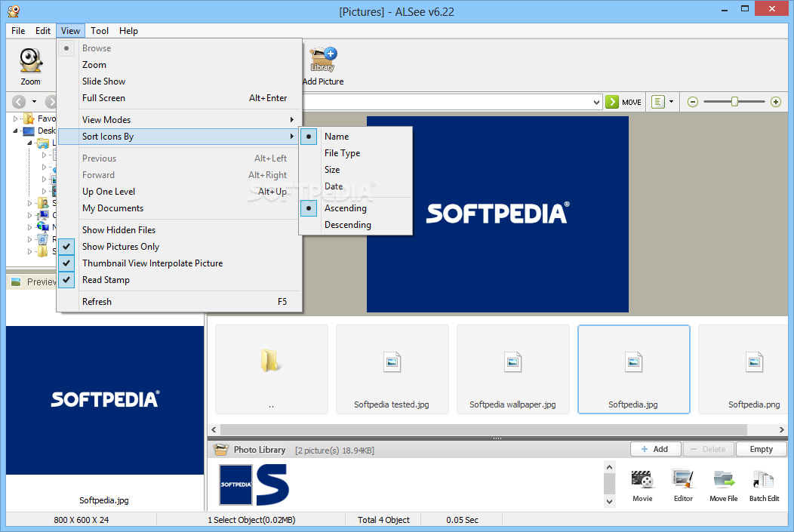Open the File menu

point(18,31)
